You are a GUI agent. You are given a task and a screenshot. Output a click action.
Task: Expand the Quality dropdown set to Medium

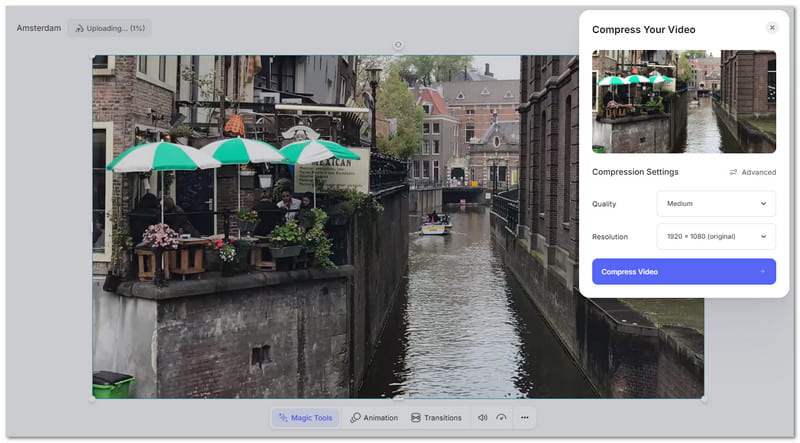[716, 204]
